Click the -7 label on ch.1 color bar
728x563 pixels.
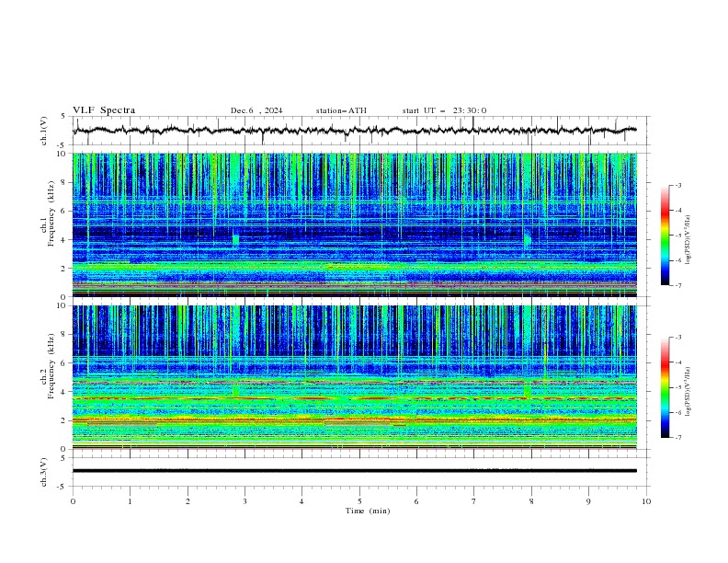tap(678, 285)
